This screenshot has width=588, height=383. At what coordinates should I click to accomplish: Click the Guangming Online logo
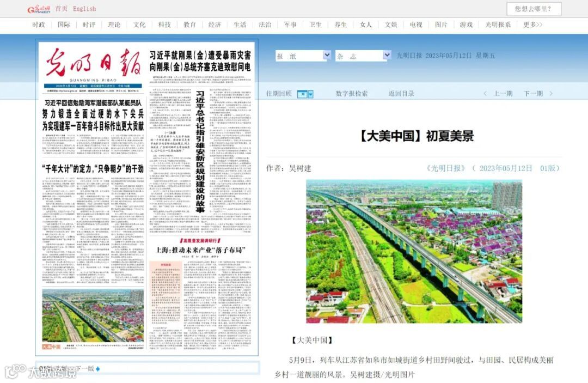(39, 9)
